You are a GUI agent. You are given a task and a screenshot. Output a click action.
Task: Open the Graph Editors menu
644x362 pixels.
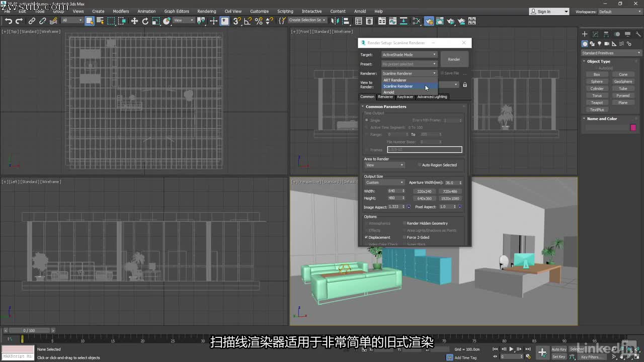coord(177,11)
